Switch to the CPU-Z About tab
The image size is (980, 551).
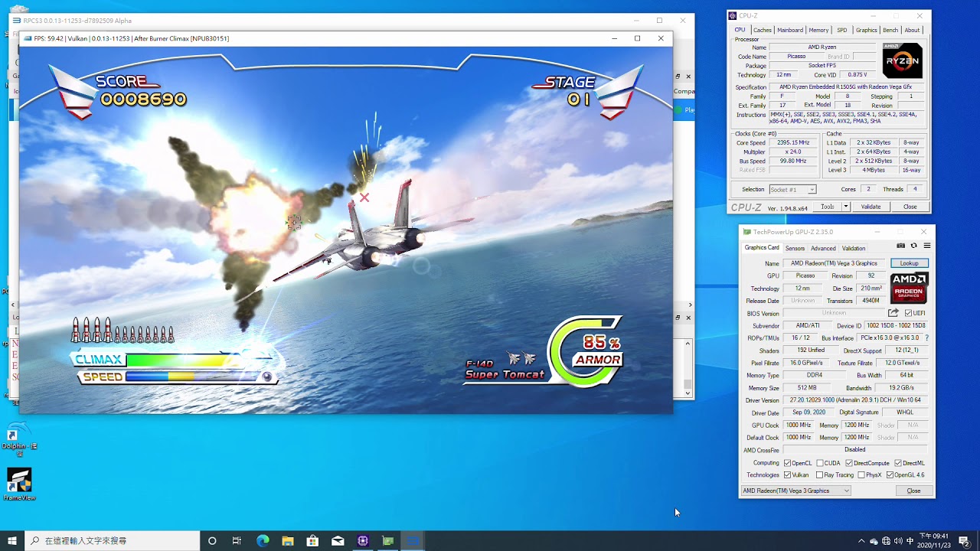pyautogui.click(x=912, y=30)
